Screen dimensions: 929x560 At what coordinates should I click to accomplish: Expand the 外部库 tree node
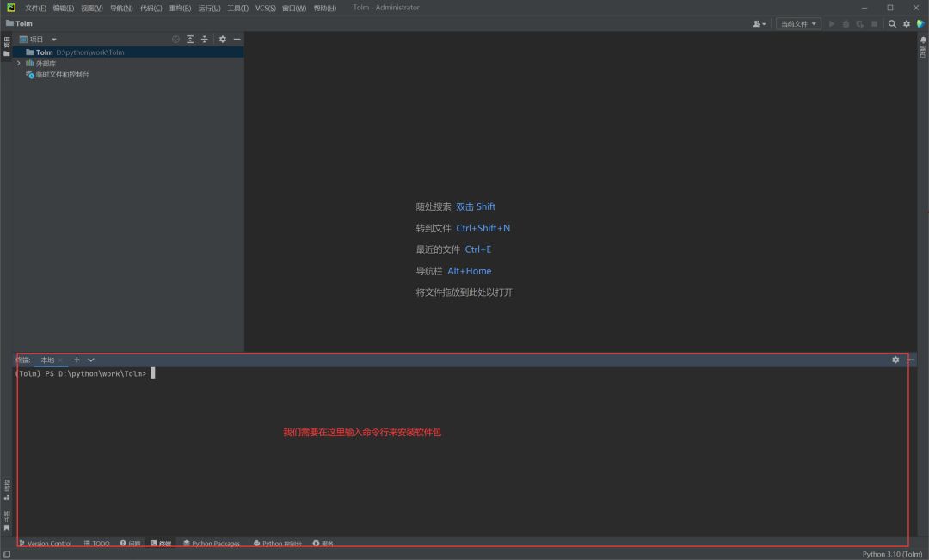[x=19, y=64]
